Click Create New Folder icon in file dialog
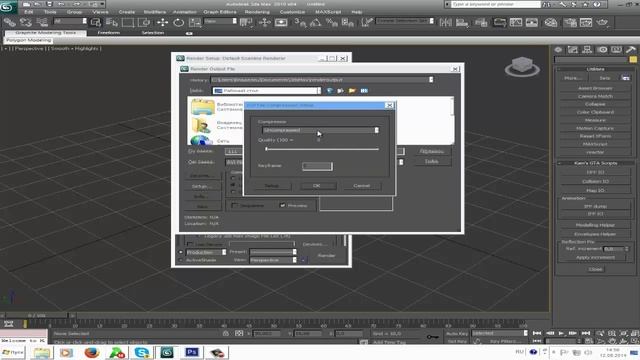This screenshot has height=360, width=640. tap(352, 91)
